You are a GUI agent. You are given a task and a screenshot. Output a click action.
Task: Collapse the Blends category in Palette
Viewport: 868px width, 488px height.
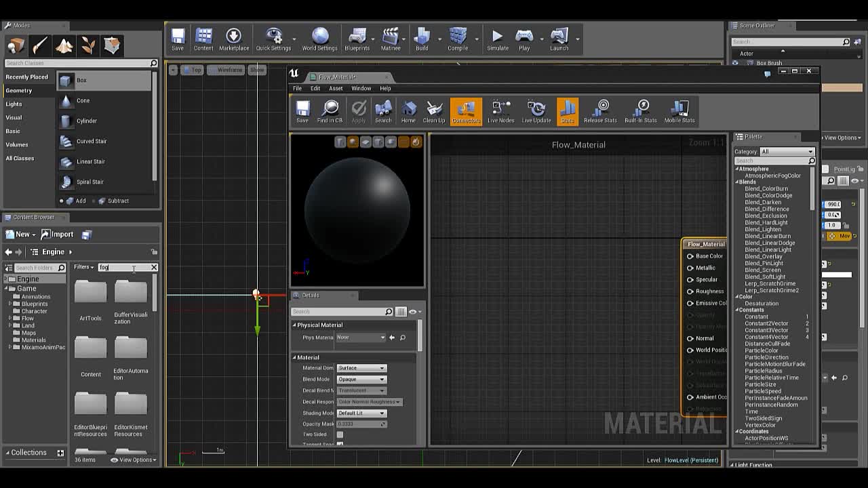coord(737,182)
